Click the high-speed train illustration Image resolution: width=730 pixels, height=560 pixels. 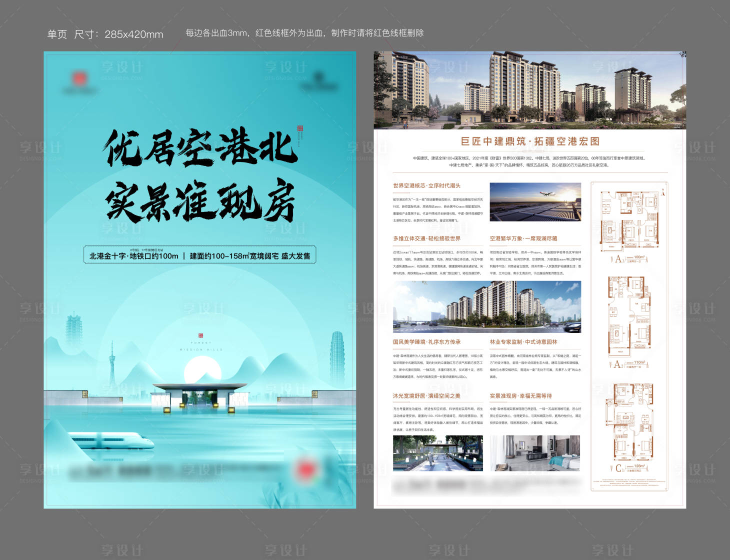(111, 441)
